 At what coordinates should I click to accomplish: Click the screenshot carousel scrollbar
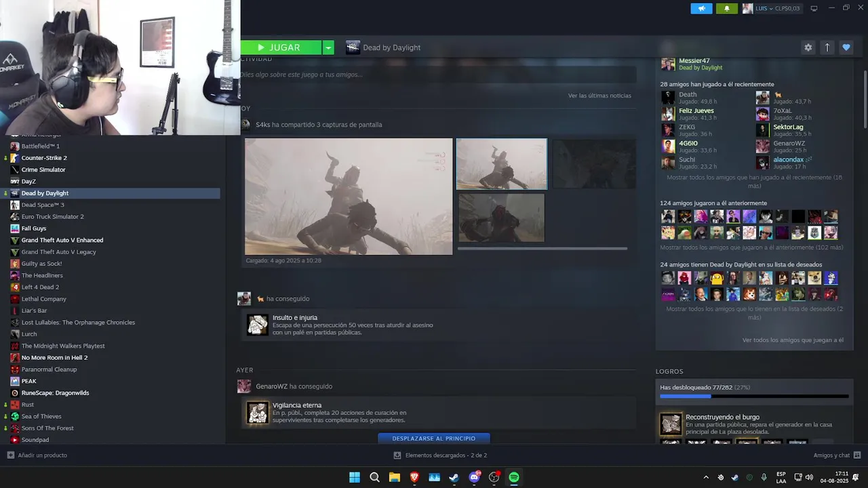(542, 249)
